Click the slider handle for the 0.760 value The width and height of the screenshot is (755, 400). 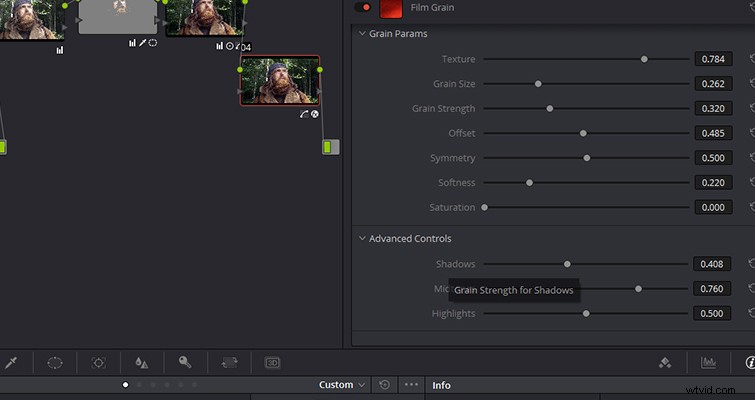pos(638,289)
